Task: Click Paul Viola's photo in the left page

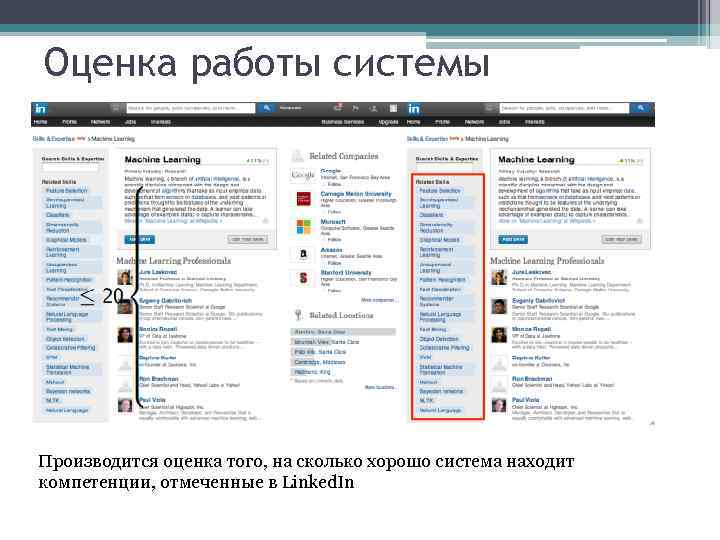Action: click(x=124, y=405)
